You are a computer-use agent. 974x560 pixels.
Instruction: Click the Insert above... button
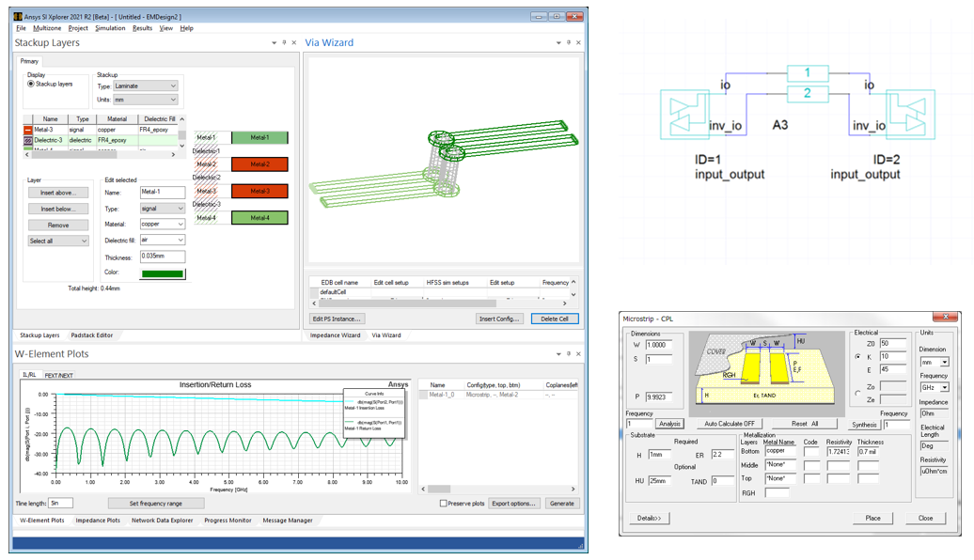click(x=58, y=193)
